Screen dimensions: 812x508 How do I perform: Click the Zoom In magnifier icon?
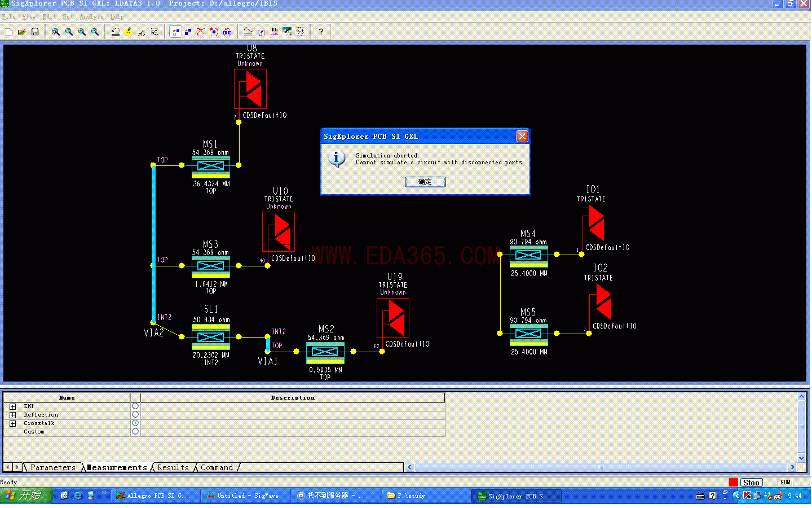click(82, 32)
